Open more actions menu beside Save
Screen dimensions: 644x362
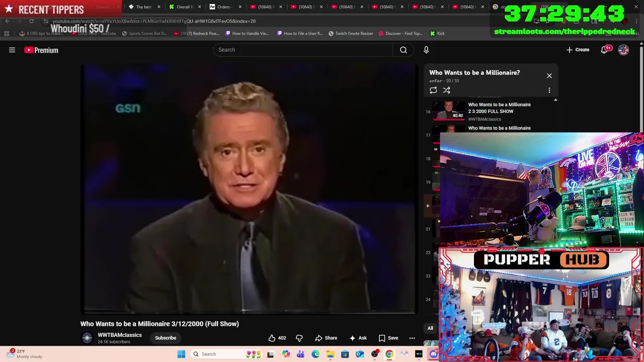pos(412,338)
